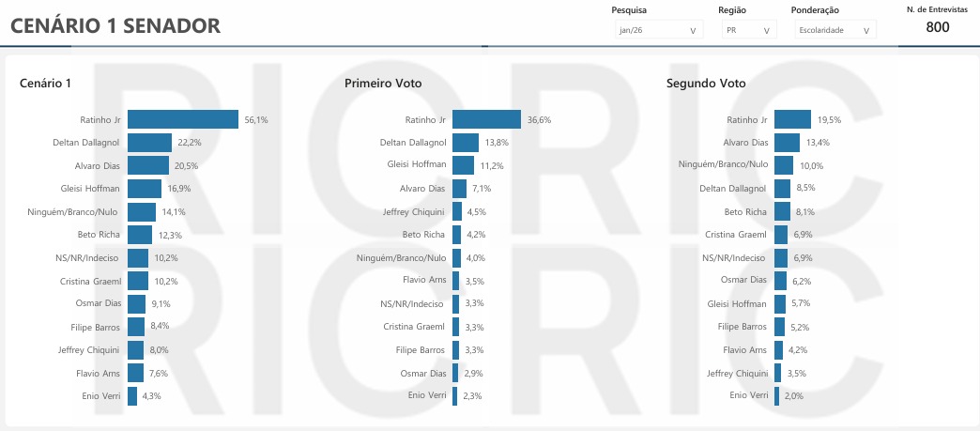This screenshot has height=431, width=980.
Task: Select Enio Verri bar in Cenário 1
Action: point(132,395)
